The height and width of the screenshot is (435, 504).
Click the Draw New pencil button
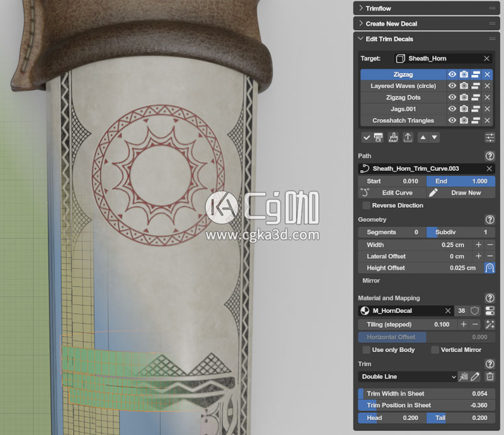click(460, 193)
